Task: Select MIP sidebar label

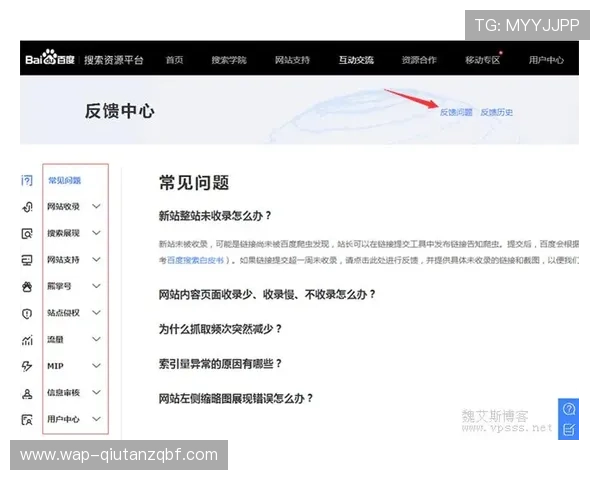Action: 55,366
